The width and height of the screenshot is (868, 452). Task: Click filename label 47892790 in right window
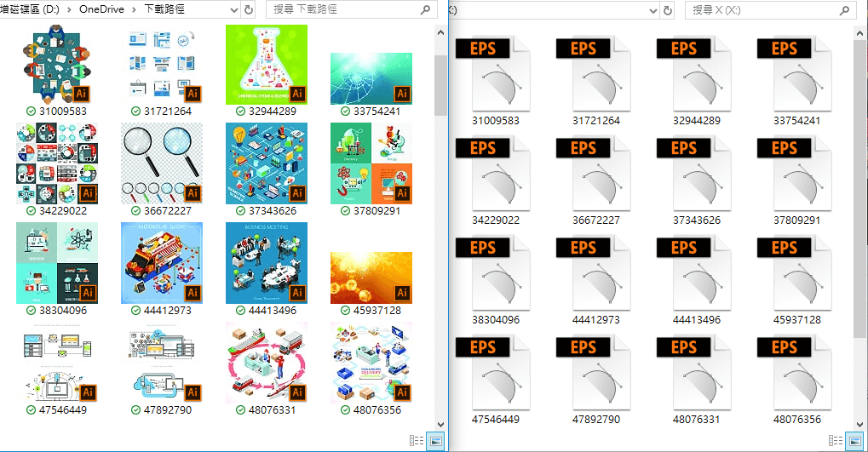595,420
